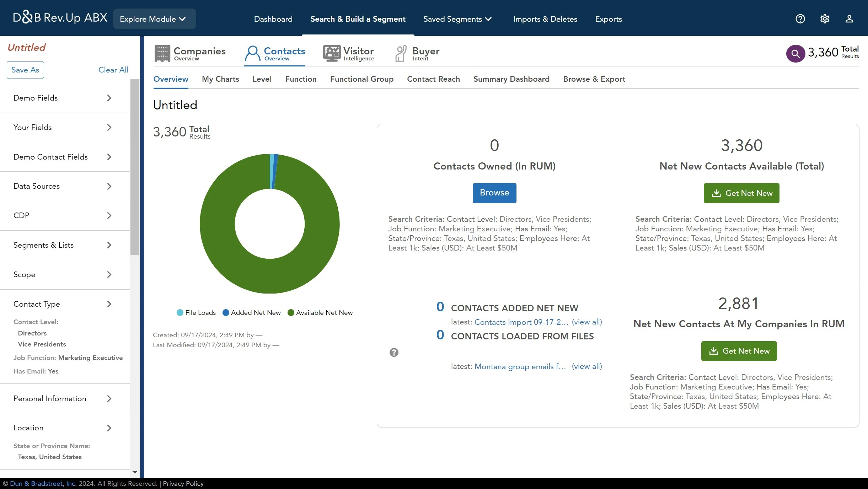Switch to the Level tab
Screen dimensions: 868x489
pyautogui.click(x=262, y=79)
